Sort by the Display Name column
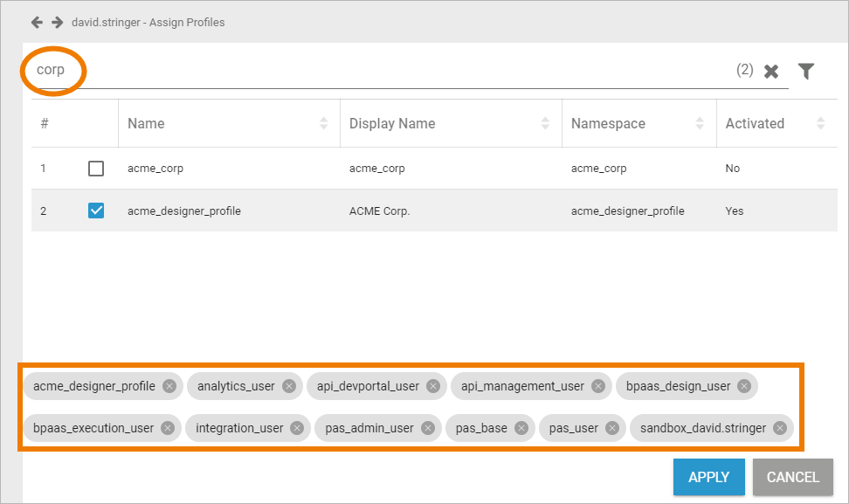The image size is (849, 504). [546, 124]
